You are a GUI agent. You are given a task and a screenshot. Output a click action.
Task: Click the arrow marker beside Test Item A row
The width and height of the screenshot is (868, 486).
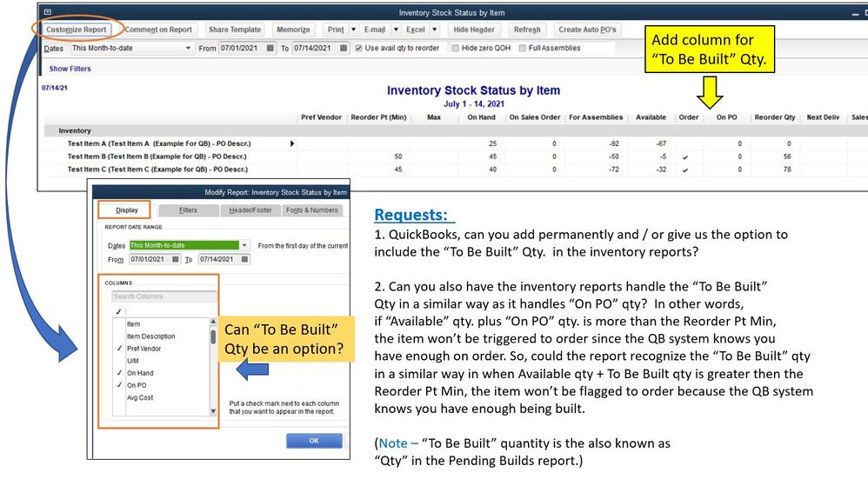pos(291,143)
